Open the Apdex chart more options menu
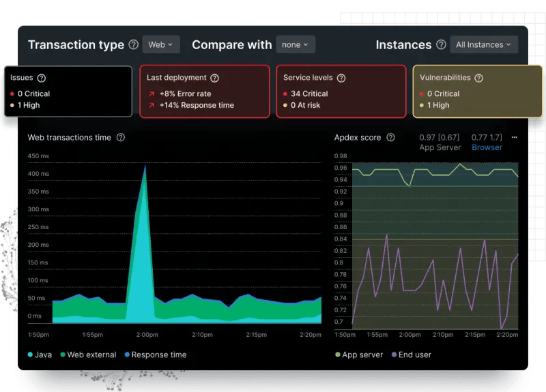Image resolution: width=546 pixels, height=392 pixels. tap(515, 138)
